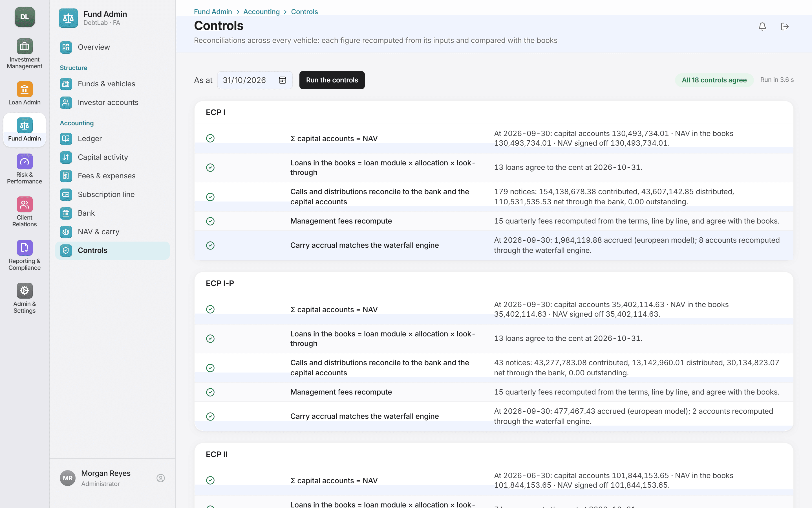Open the notifications bell

click(x=762, y=27)
